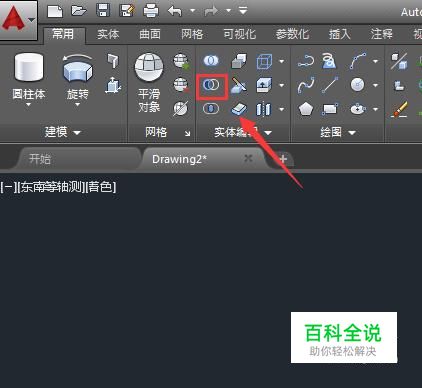Click the Interfere solids icon
The width and height of the screenshot is (422, 388).
pyautogui.click(x=239, y=61)
